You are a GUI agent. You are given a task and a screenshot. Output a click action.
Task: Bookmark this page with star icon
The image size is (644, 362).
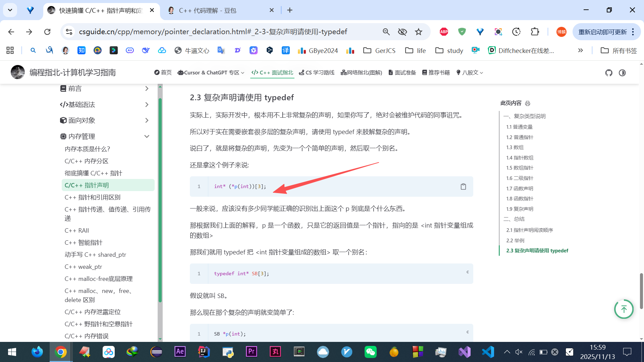[x=418, y=32]
